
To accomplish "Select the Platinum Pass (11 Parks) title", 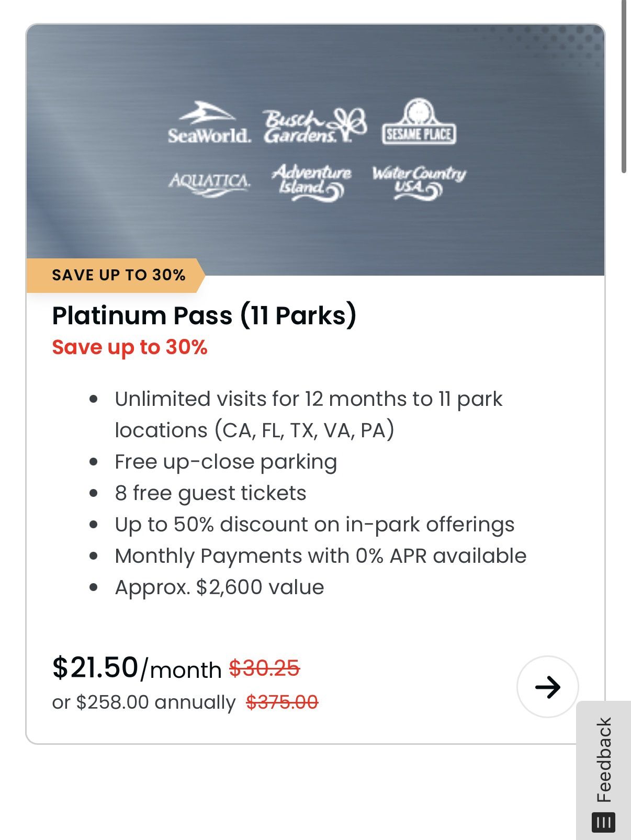I will [204, 315].
